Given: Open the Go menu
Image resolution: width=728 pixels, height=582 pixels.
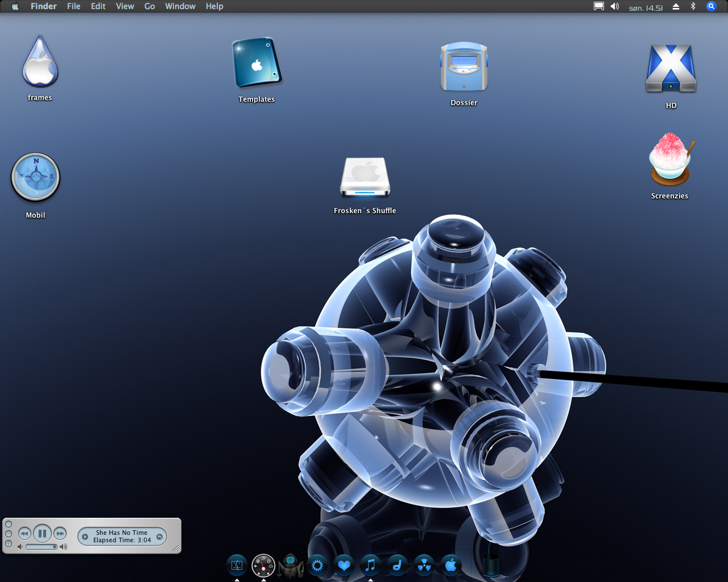Looking at the screenshot, I should [150, 6].
